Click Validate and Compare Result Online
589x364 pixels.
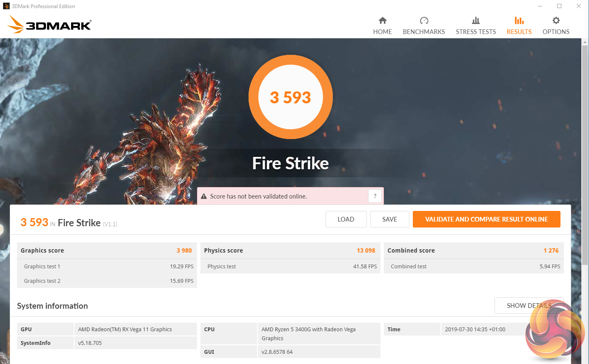tap(486, 219)
